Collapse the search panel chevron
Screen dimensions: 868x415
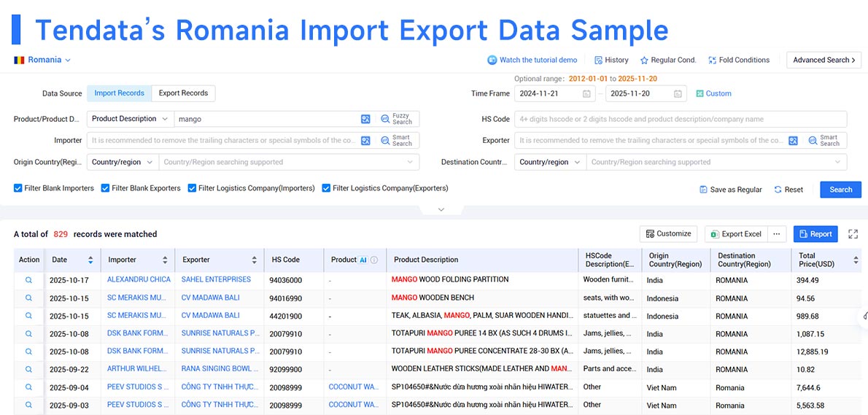tap(441, 210)
